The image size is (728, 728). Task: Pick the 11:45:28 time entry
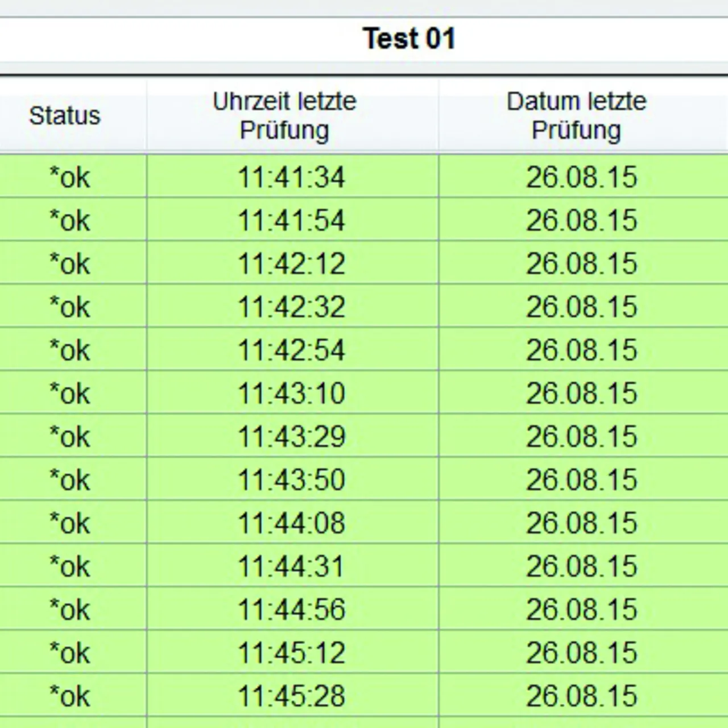(x=291, y=696)
